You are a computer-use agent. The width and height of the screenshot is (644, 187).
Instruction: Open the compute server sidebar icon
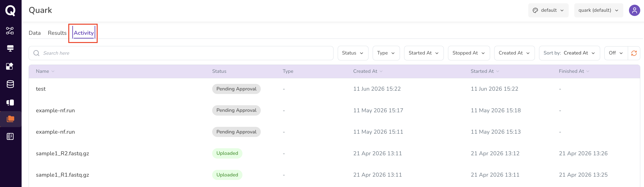tap(10, 48)
